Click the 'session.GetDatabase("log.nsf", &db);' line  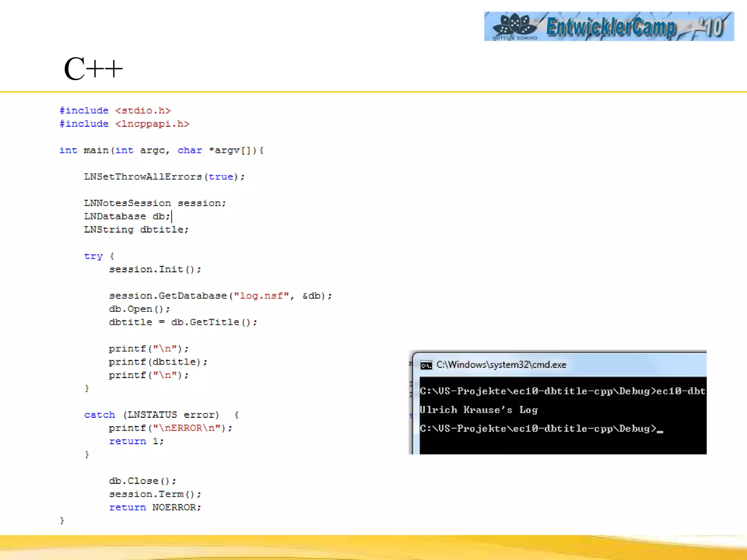pyautogui.click(x=220, y=296)
